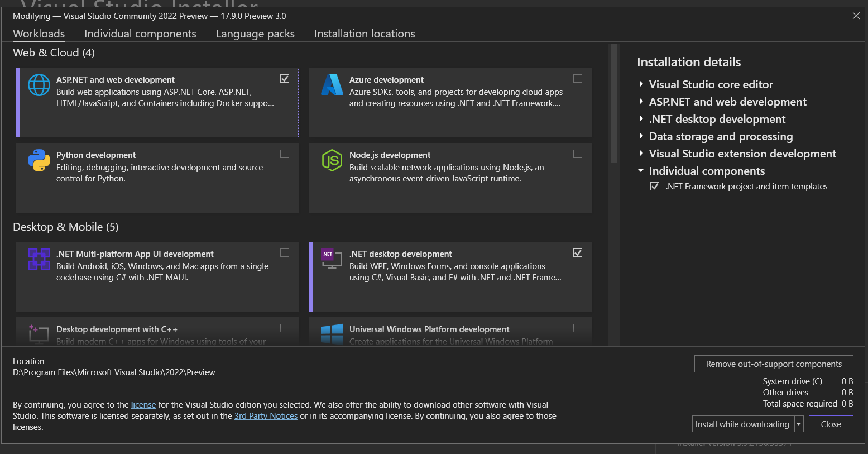Viewport: 868px width, 454px height.
Task: Click the Installation details heading
Action: pos(689,62)
